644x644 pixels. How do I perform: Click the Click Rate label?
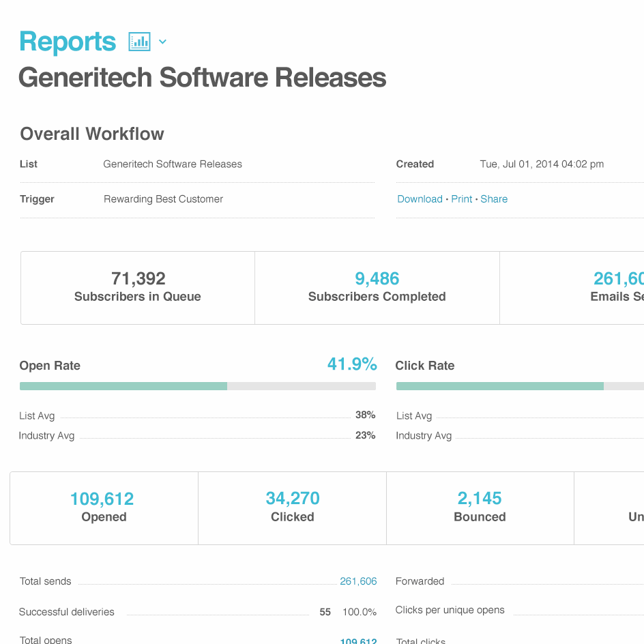point(425,366)
